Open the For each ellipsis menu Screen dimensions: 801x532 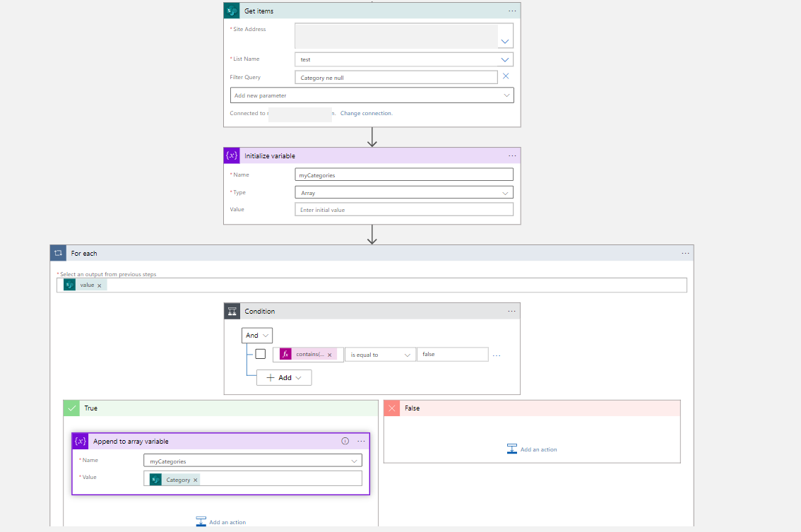point(685,253)
